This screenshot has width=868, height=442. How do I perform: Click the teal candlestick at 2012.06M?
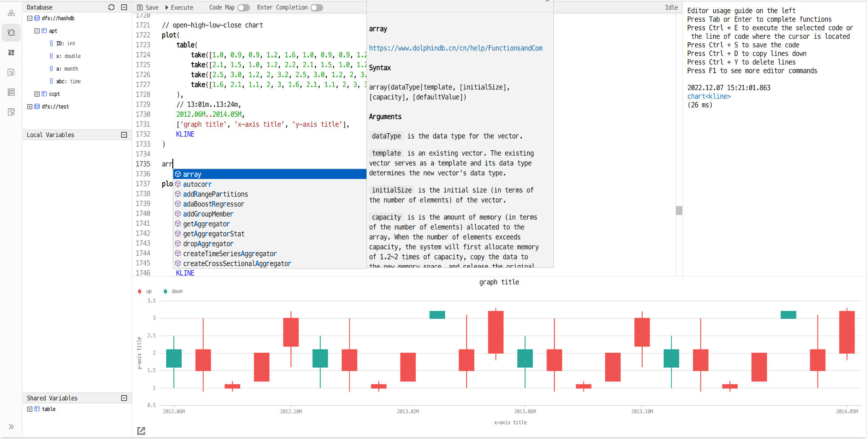[174, 358]
